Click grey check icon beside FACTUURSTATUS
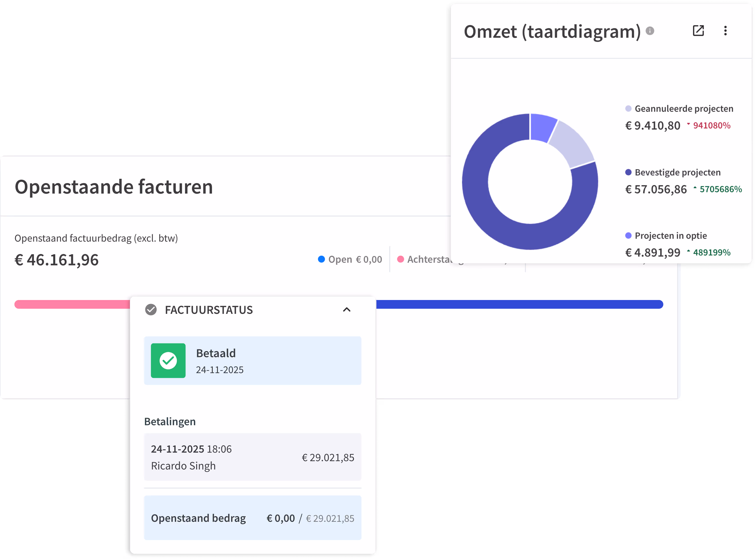The width and height of the screenshot is (756, 559). pos(151,310)
